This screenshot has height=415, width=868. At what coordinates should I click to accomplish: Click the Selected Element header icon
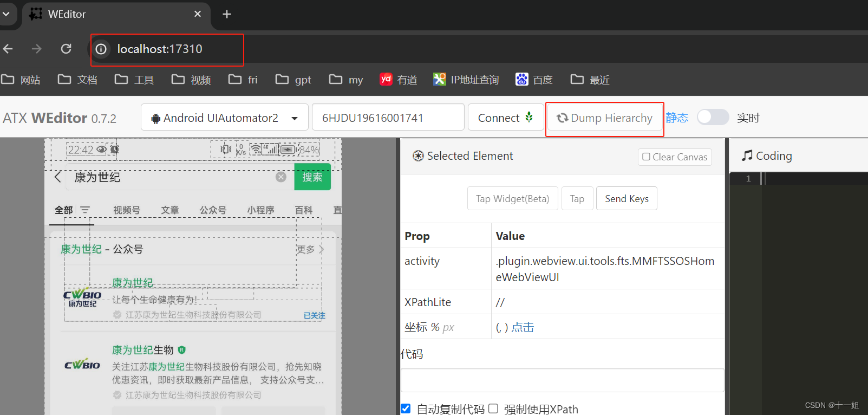click(418, 156)
